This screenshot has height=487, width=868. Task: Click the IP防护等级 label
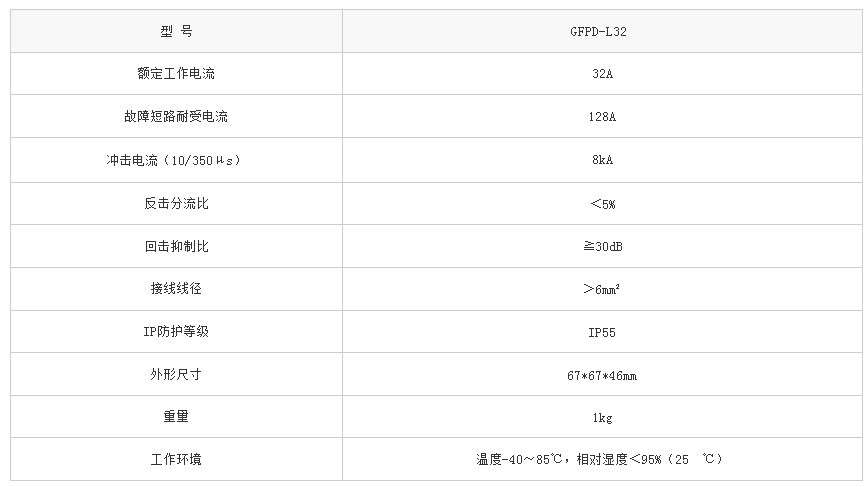[x=176, y=332]
